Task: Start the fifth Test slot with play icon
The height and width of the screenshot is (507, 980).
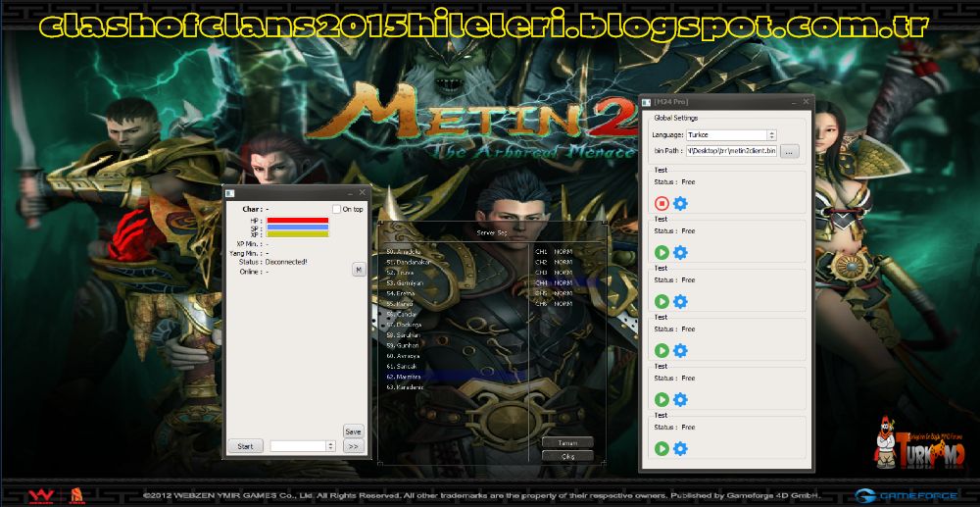Action: [x=661, y=399]
